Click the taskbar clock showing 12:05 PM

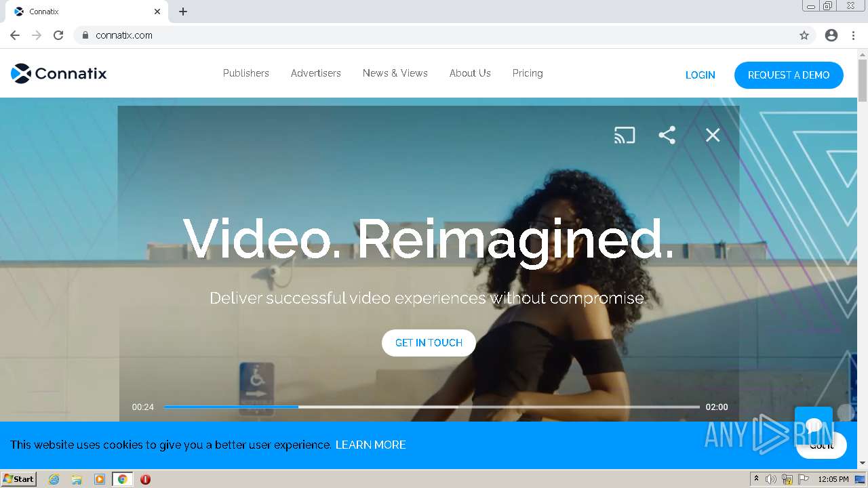[x=833, y=479]
